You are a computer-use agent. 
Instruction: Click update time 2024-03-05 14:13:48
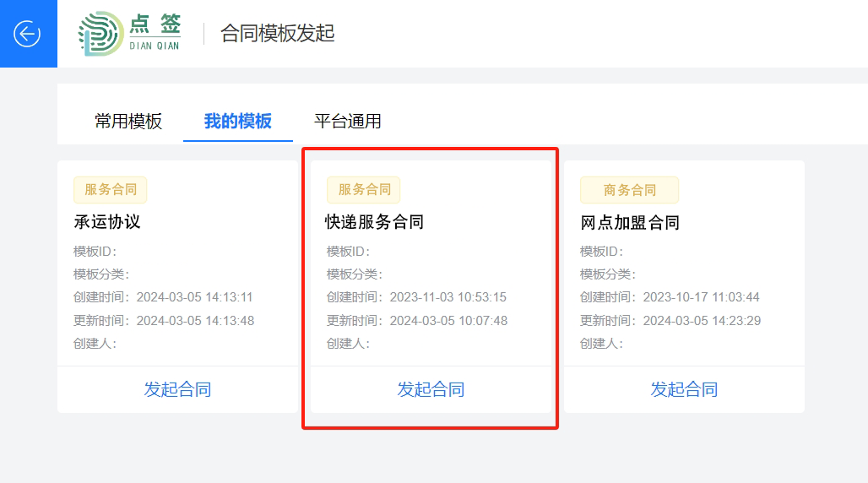[x=195, y=321]
